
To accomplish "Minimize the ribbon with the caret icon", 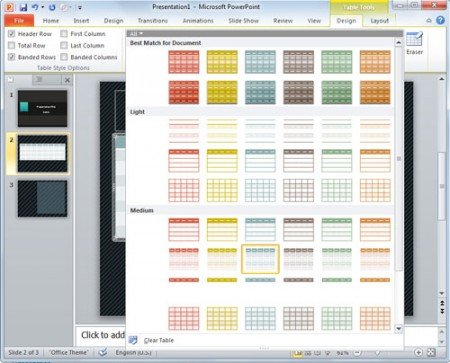I will [x=429, y=21].
